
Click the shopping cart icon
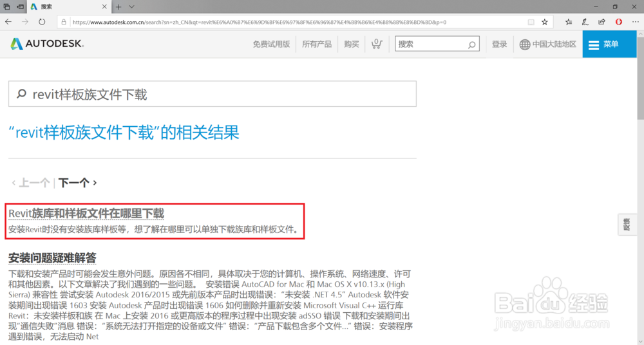coord(376,44)
